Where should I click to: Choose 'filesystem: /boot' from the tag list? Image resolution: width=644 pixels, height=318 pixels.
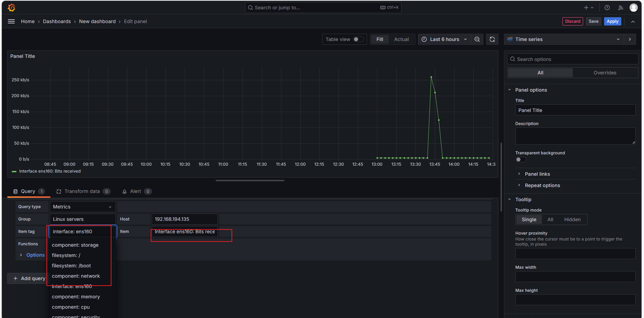point(71,266)
